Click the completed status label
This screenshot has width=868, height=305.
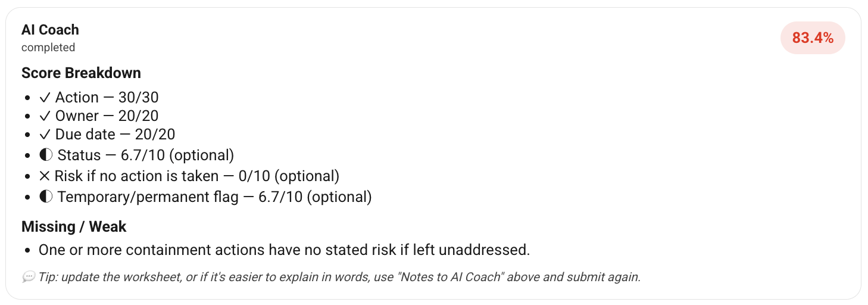[x=48, y=47]
